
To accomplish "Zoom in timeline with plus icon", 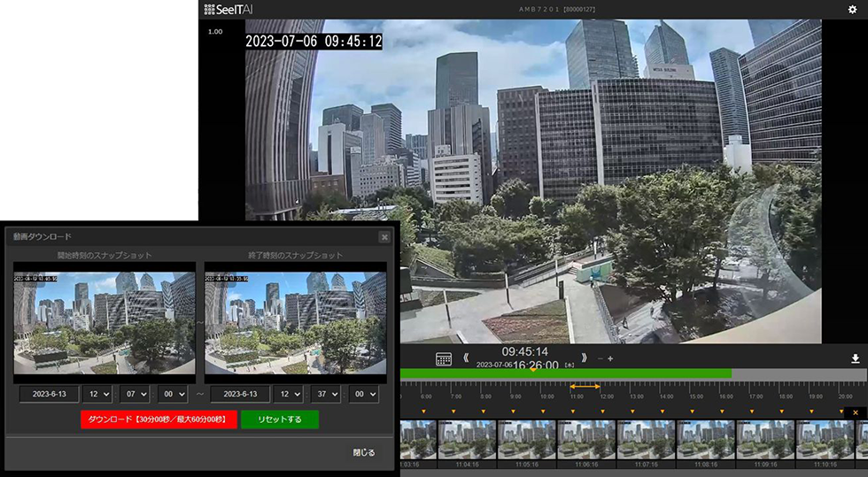I will point(610,358).
